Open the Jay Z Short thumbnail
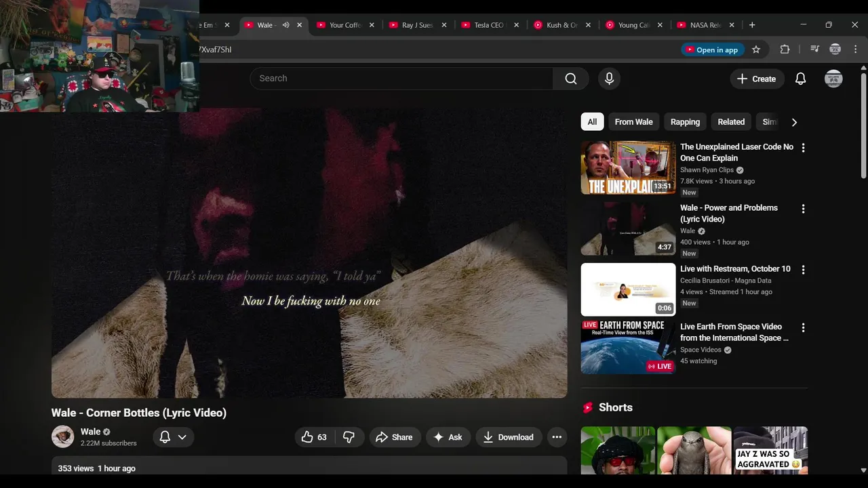 [770, 450]
